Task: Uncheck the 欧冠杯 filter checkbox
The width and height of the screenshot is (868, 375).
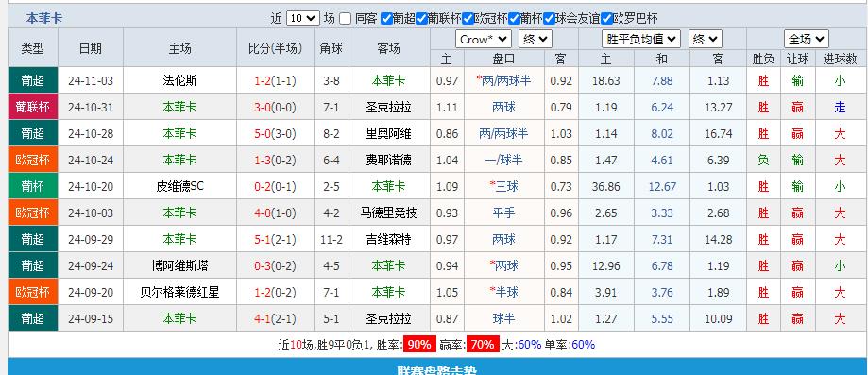Action: click(468, 18)
